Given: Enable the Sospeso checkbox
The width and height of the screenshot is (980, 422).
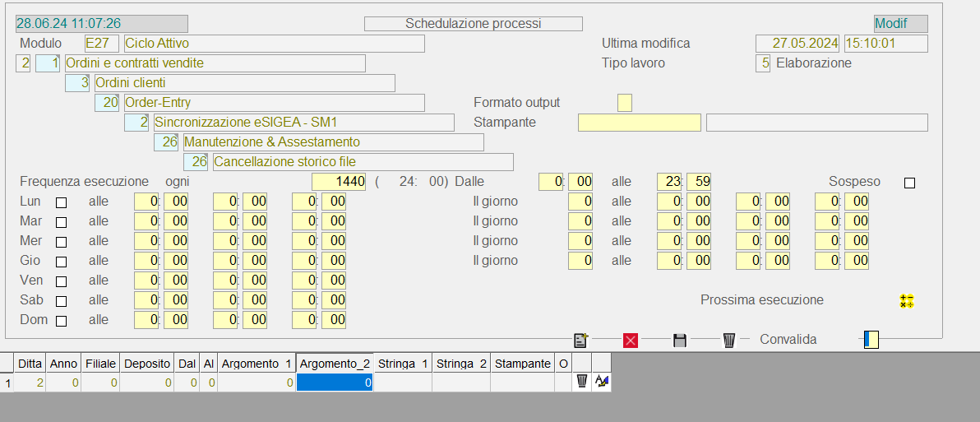Looking at the screenshot, I should pyautogui.click(x=909, y=183).
